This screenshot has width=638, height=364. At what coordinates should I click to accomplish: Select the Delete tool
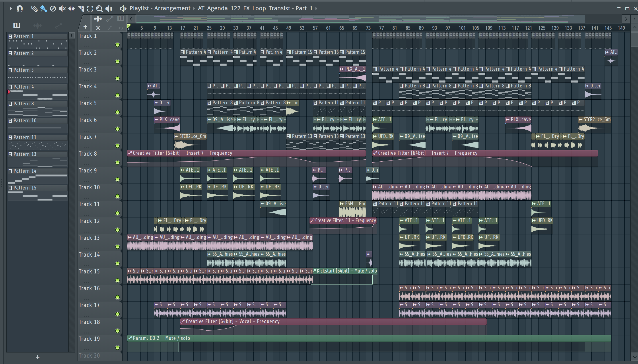53,9
